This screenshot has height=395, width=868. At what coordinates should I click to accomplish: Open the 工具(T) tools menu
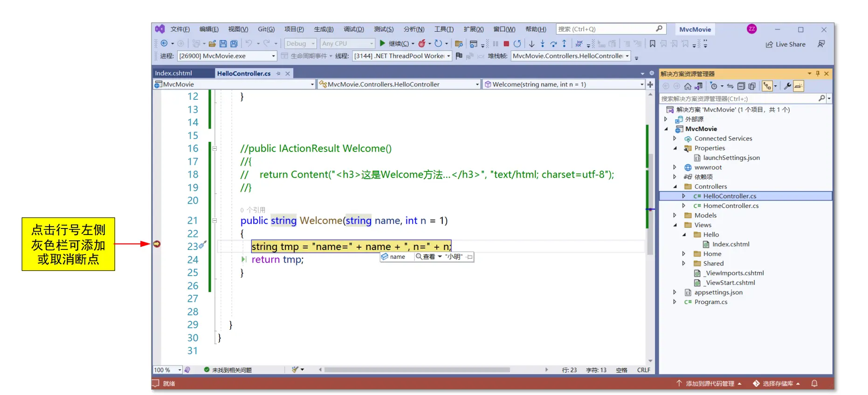[x=444, y=29]
